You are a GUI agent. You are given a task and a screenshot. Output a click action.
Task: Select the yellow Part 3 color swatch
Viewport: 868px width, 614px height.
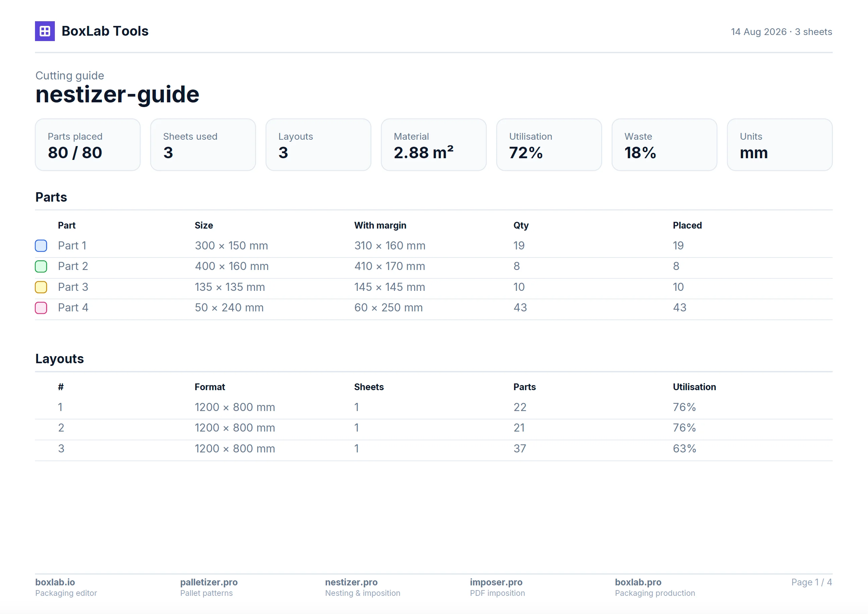coord(41,287)
